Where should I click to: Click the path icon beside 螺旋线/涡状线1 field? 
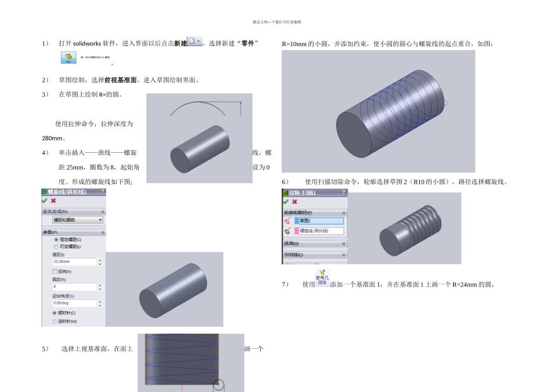pyautogui.click(x=287, y=231)
